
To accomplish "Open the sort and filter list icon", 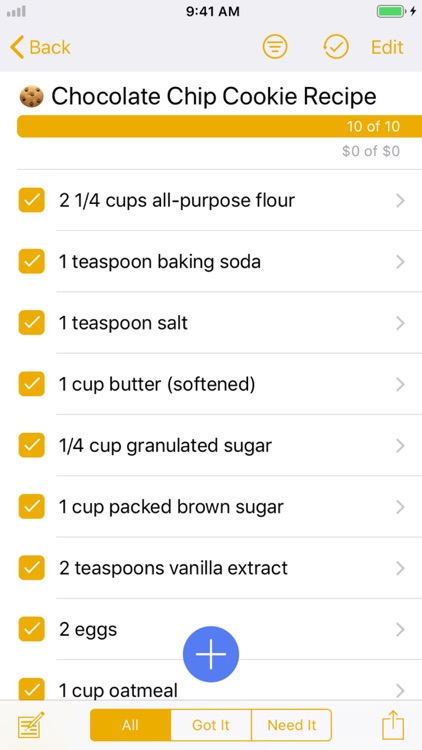I will tap(275, 47).
